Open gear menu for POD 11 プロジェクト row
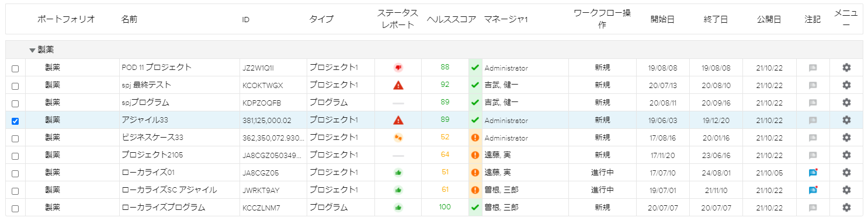The height and width of the screenshot is (221, 868). coord(846,68)
